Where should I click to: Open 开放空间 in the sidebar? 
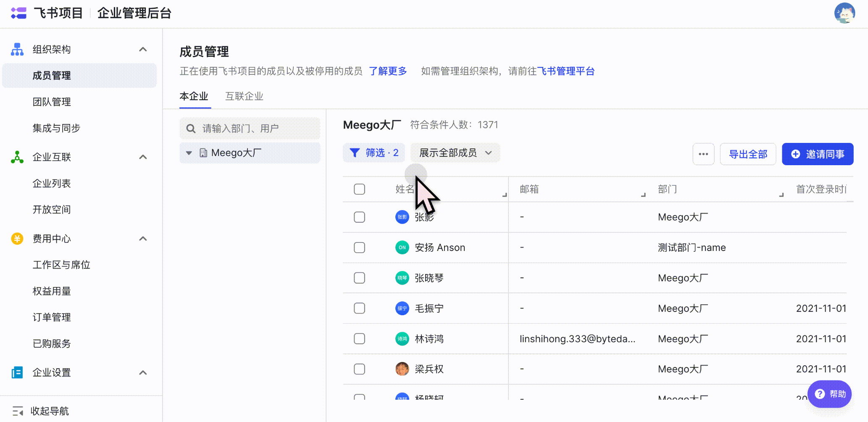pyautogui.click(x=52, y=209)
